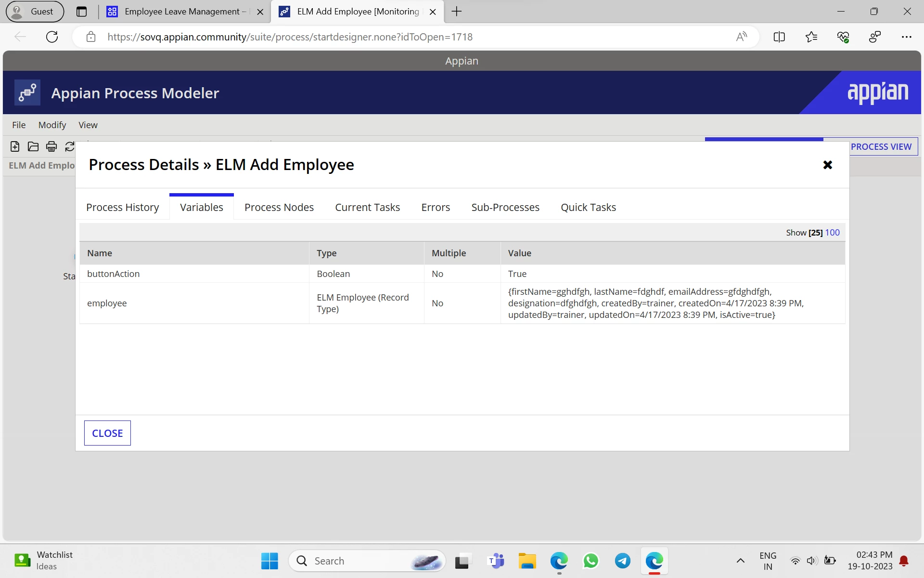Click the Windows Start button
Viewport: 924px width, 578px height.
point(269,561)
